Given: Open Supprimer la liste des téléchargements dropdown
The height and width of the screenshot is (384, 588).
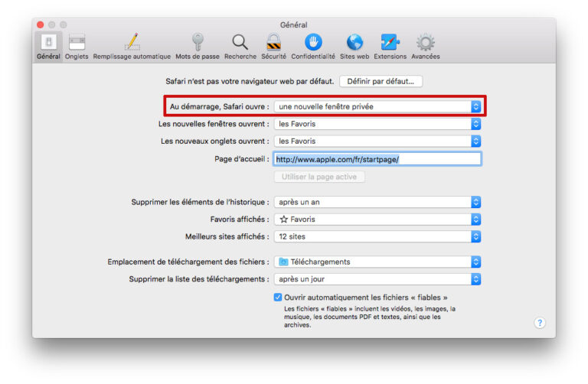Looking at the screenshot, I should tap(377, 278).
